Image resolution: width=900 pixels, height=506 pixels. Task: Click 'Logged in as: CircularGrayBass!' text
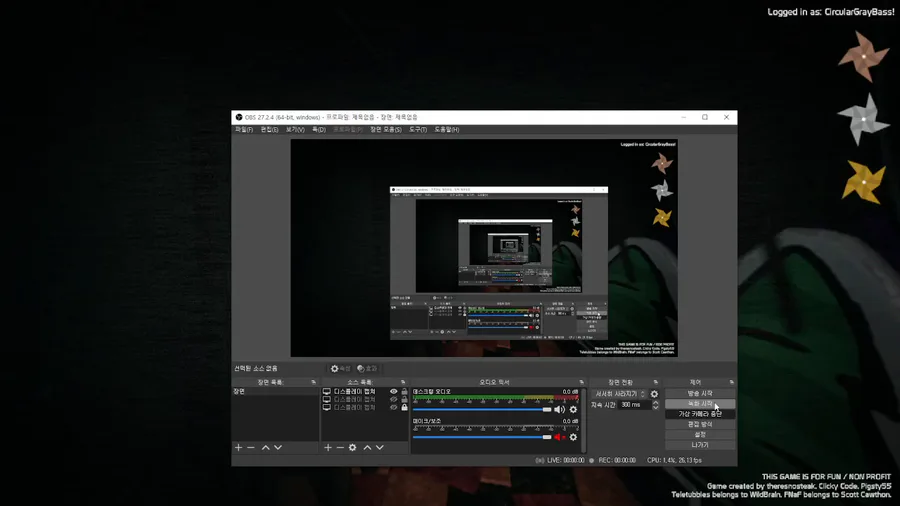pos(831,12)
